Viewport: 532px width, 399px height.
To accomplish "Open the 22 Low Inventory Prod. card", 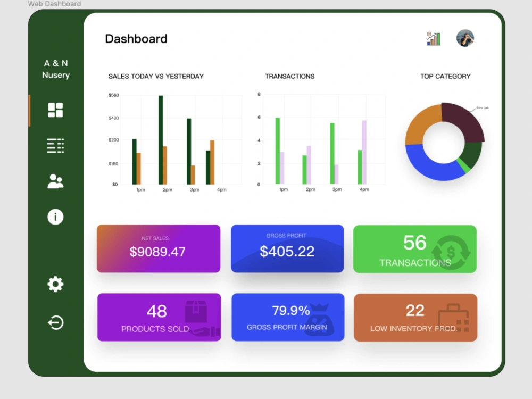I will coord(415,318).
